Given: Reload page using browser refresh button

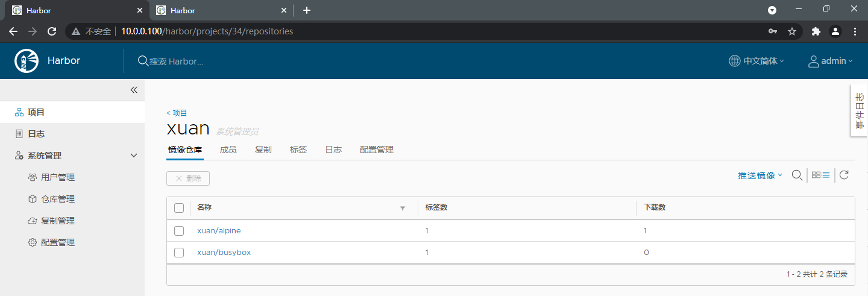Looking at the screenshot, I should point(52,31).
